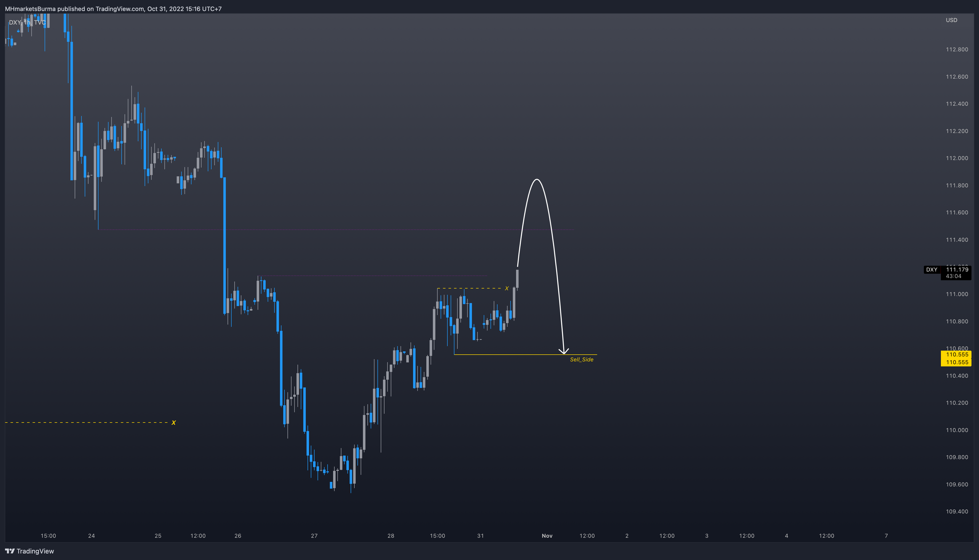This screenshot has height=560, width=979.
Task: Select the yellow X marker near 111.000 level
Action: pos(507,289)
